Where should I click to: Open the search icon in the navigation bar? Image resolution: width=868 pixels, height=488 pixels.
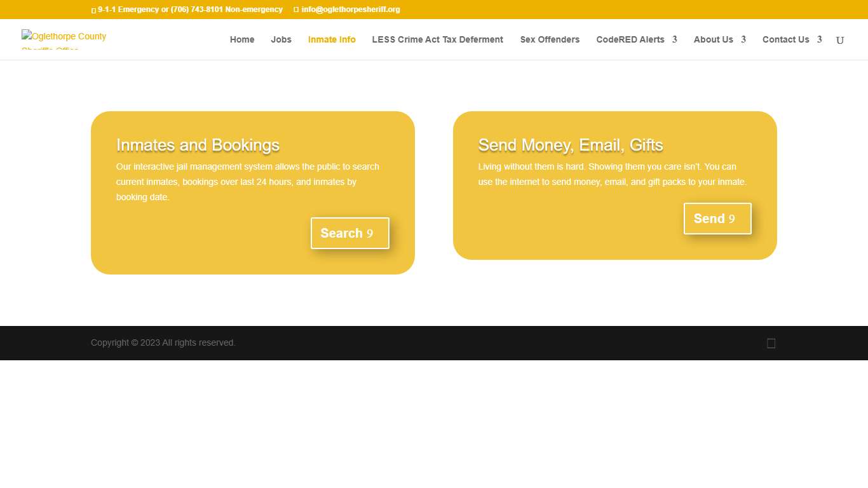click(x=839, y=40)
